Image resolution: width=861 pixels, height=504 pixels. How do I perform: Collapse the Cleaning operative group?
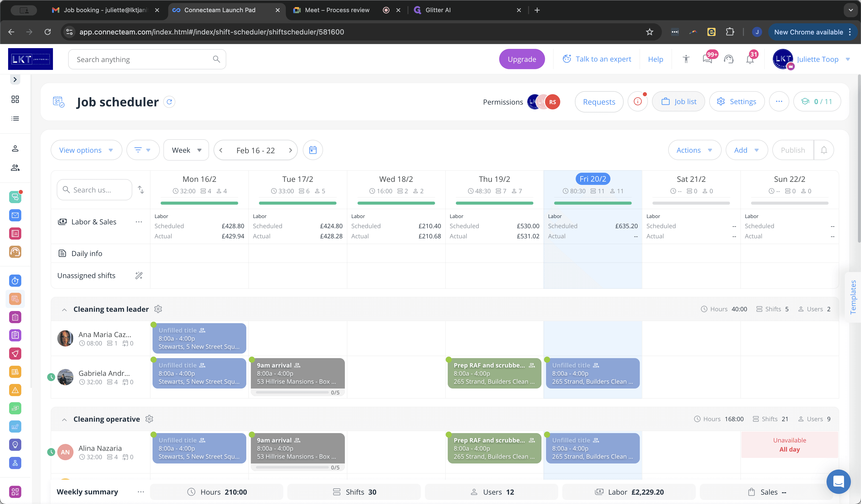tap(64, 419)
